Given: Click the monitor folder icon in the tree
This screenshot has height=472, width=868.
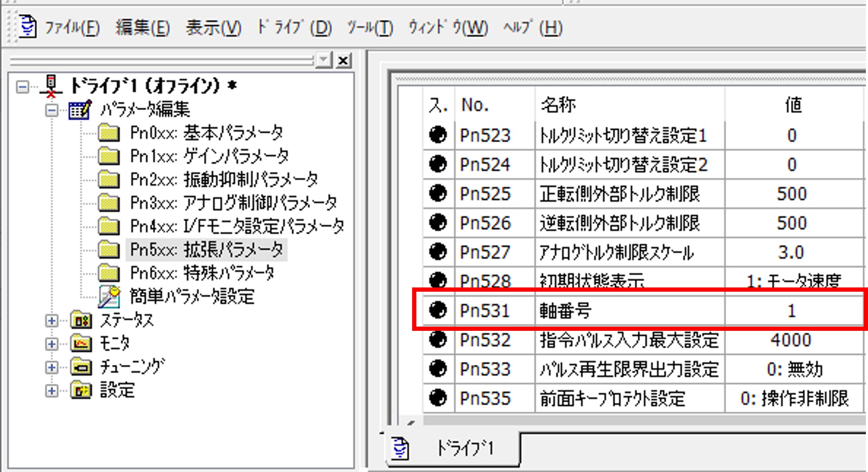Looking at the screenshot, I should pos(81,343).
